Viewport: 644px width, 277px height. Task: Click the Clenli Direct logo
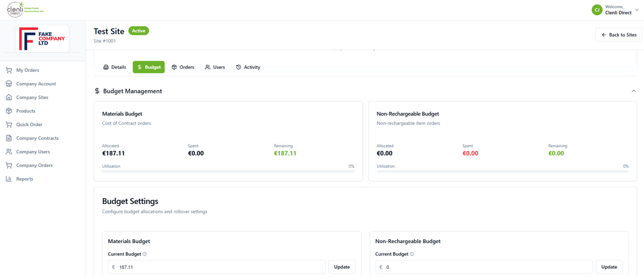click(x=24, y=10)
